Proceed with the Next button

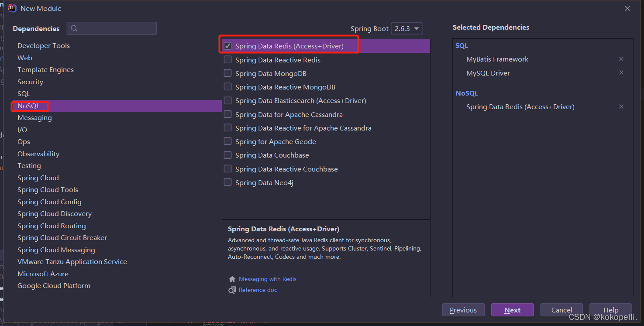pyautogui.click(x=512, y=310)
